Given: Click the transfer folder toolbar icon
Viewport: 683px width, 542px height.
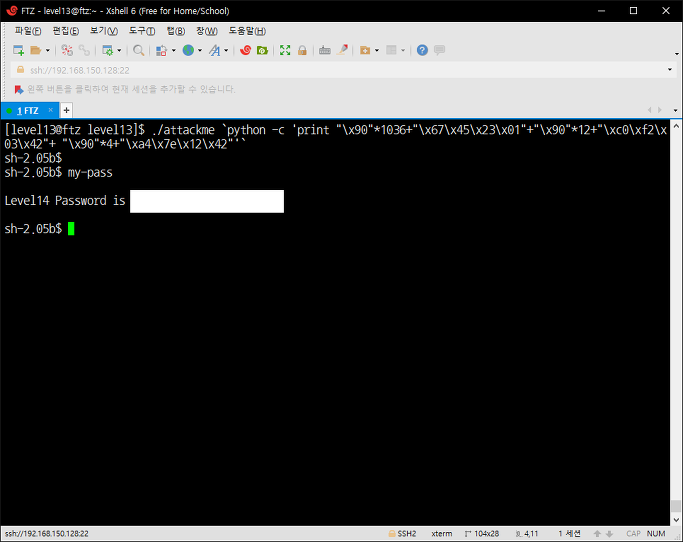Looking at the screenshot, I should (x=365, y=51).
